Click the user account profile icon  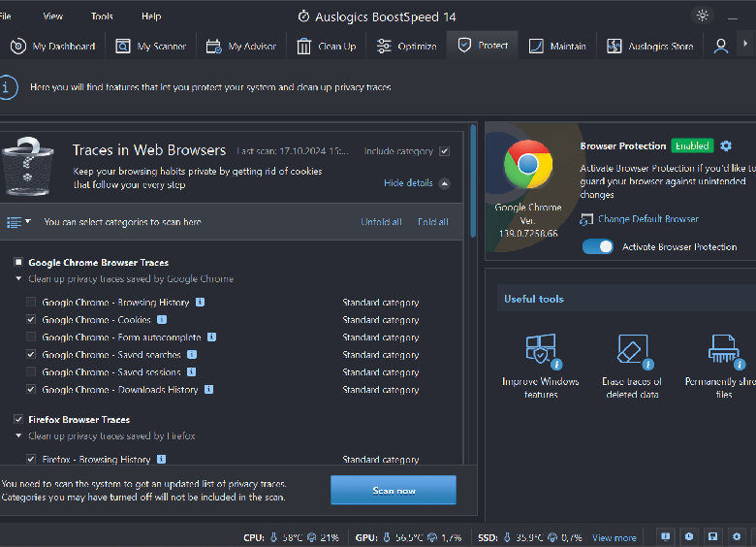coord(721,47)
